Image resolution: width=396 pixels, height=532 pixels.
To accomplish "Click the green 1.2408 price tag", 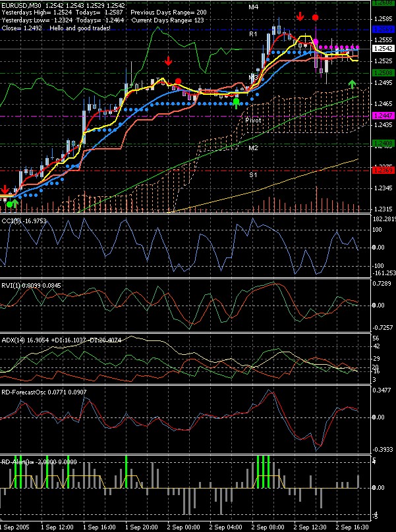I will pyautogui.click(x=383, y=143).
